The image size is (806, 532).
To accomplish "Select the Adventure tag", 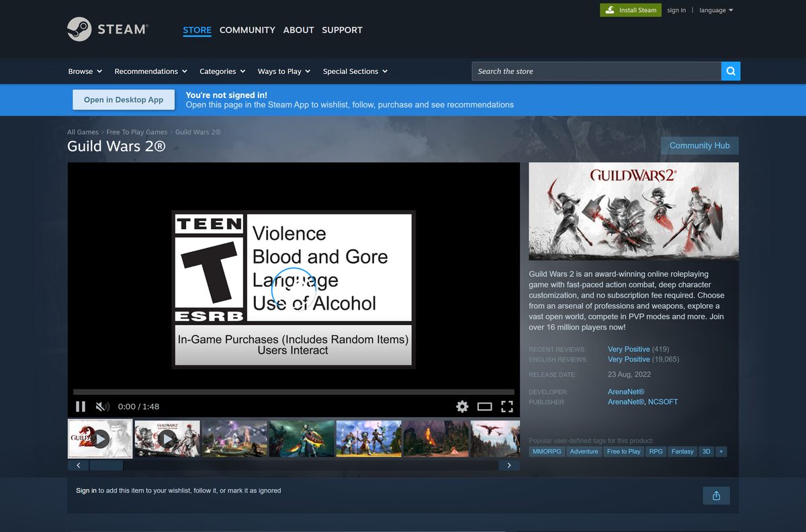I will pos(584,451).
